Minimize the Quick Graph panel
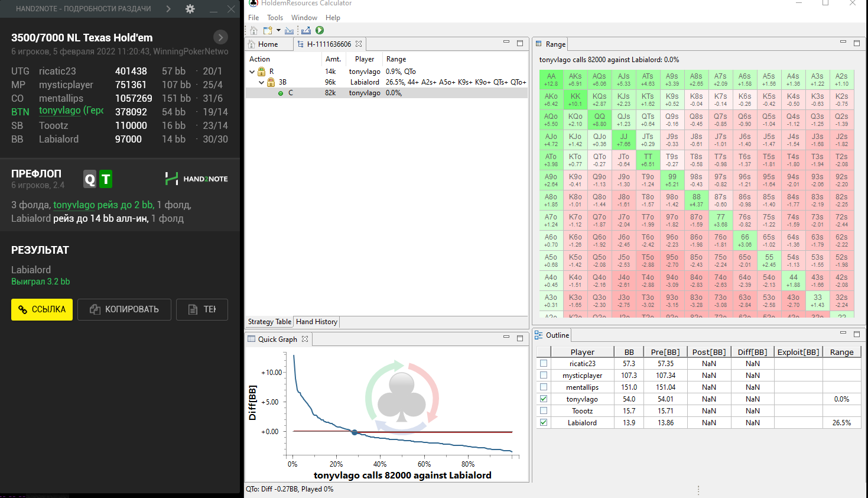The image size is (868, 498). 506,337
